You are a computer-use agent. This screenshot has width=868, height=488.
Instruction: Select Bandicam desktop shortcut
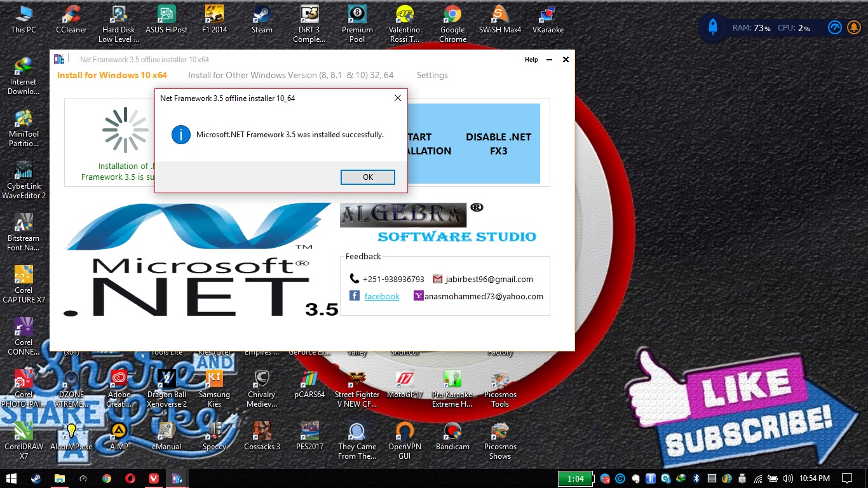(x=452, y=437)
